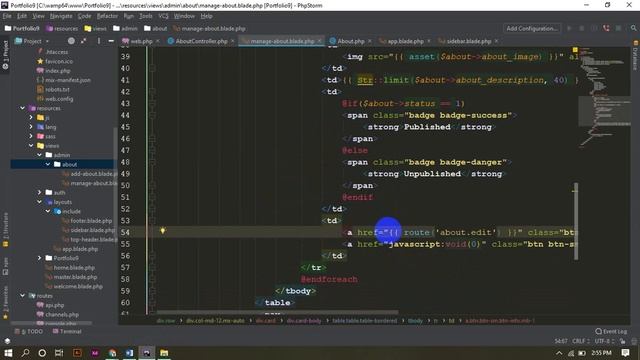This screenshot has width=640, height=360.
Task: Hide the Project panel with the minus icon
Action: point(111,41)
